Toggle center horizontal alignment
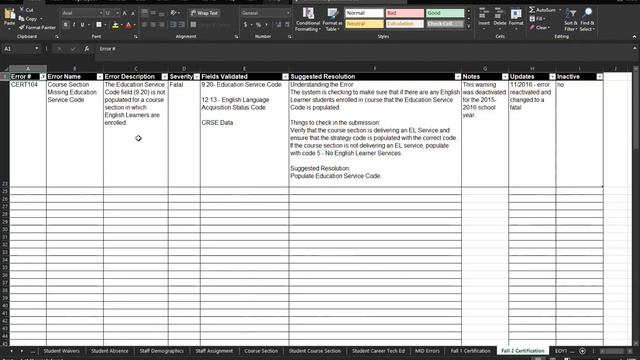 coord(153,25)
